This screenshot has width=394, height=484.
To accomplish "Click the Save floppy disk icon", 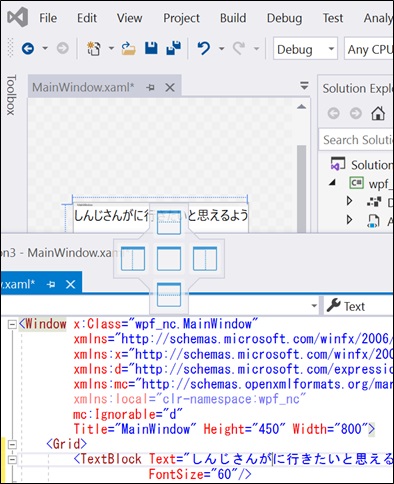I will [151, 48].
